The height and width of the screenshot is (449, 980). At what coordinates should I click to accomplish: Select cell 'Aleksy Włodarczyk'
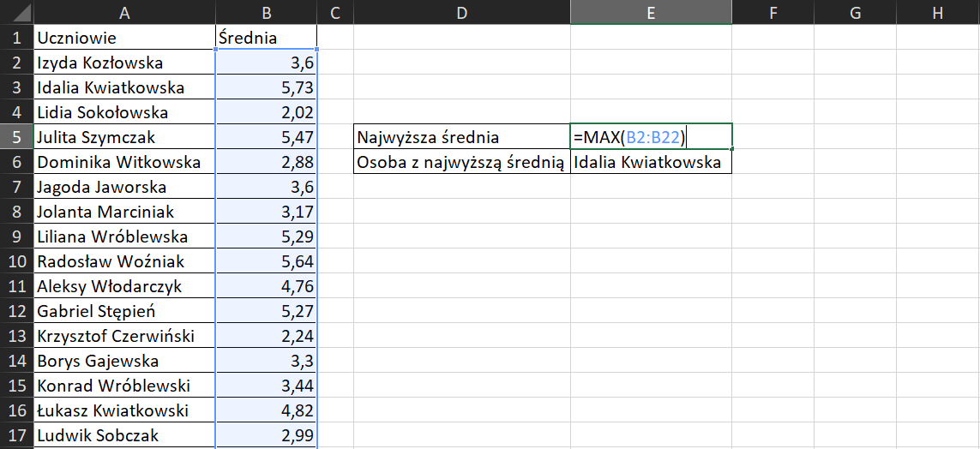(124, 286)
